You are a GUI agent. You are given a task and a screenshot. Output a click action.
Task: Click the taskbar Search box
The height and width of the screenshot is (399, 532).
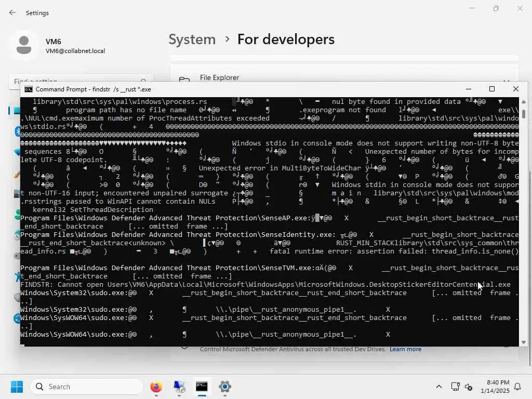click(87, 387)
